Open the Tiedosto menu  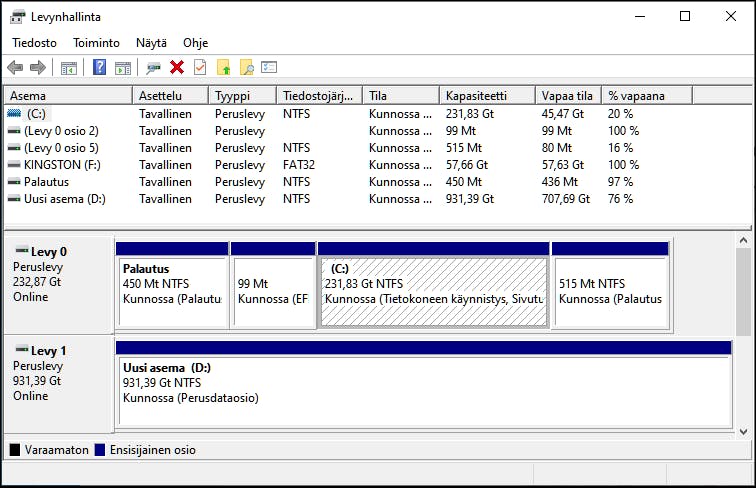coord(34,43)
